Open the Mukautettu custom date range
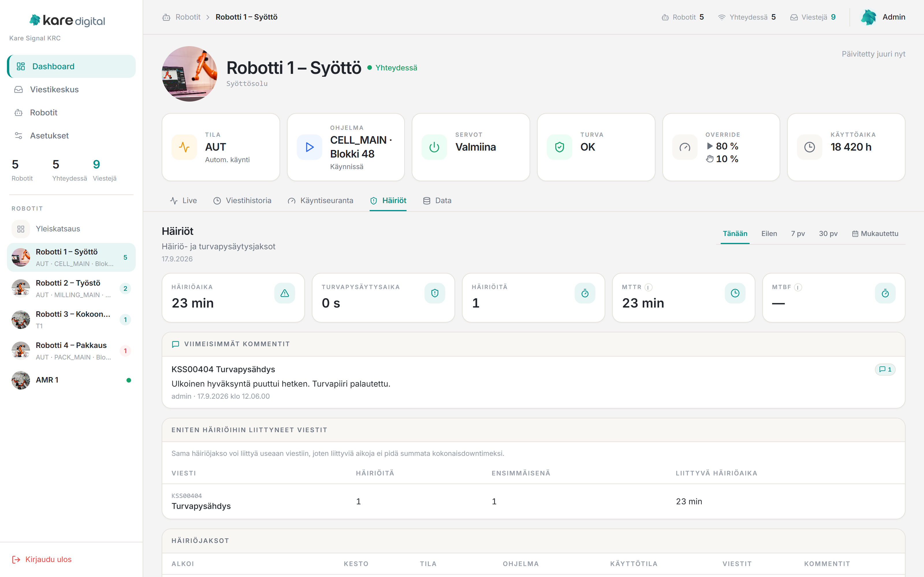 pos(875,234)
